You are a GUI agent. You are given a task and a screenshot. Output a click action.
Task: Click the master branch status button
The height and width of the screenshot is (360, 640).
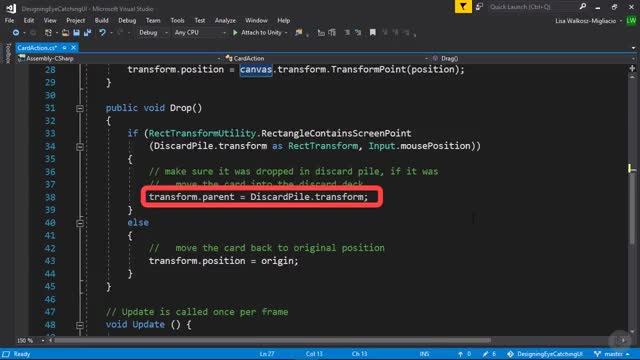click(x=612, y=354)
